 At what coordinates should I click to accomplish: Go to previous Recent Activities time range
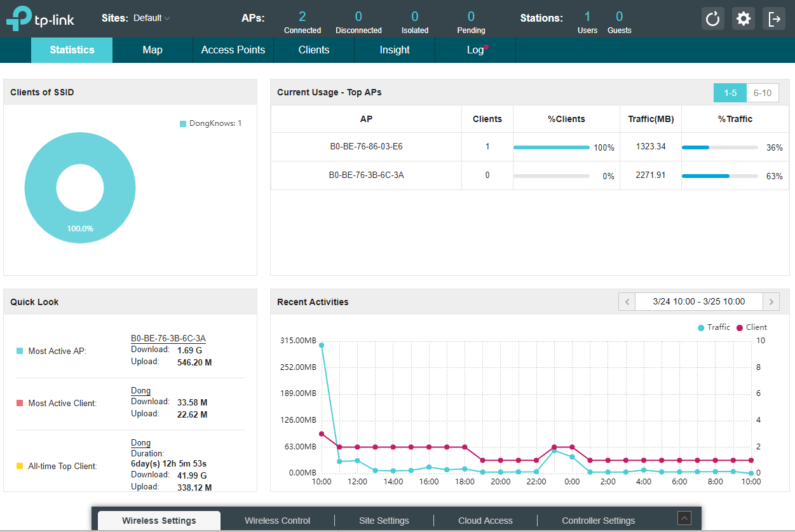point(627,302)
